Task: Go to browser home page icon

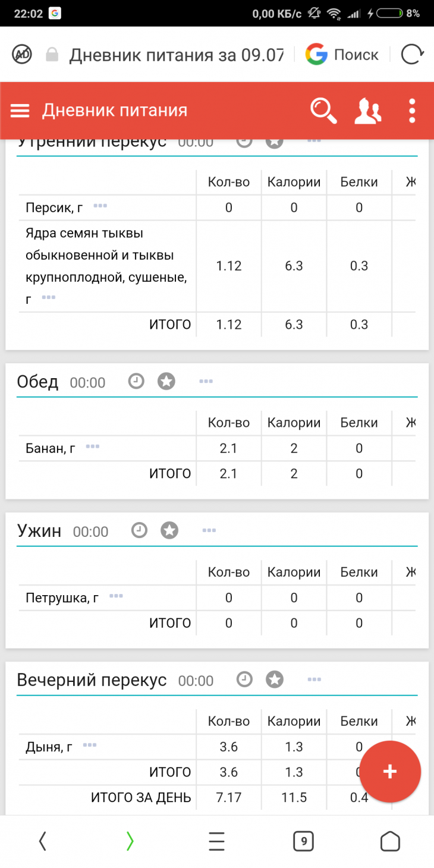Action: pos(390,841)
